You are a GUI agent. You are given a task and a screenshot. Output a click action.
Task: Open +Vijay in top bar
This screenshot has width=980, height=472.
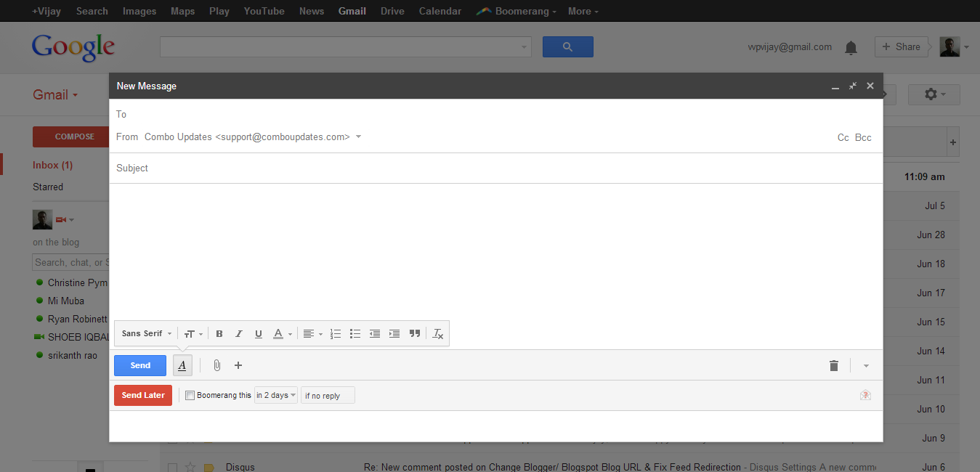click(48, 11)
